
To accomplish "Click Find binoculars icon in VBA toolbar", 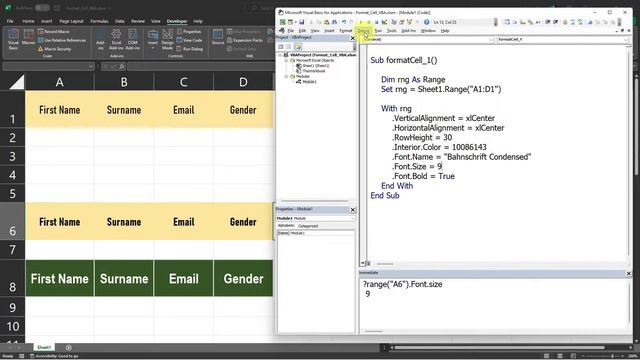I will point(334,22).
